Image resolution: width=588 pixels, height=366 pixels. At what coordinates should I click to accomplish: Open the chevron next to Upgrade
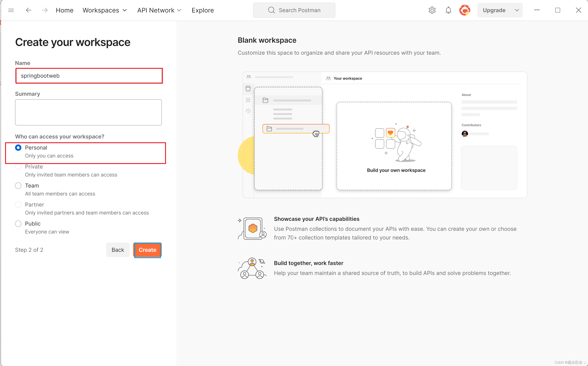(517, 10)
